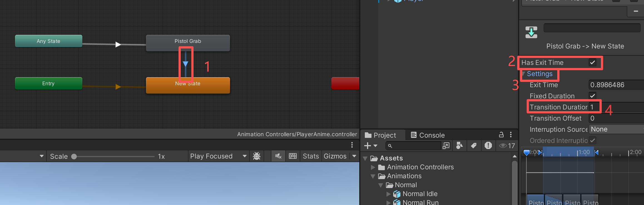Open the Play Focused dropdown
The width and height of the screenshot is (644, 205).
coord(218,156)
